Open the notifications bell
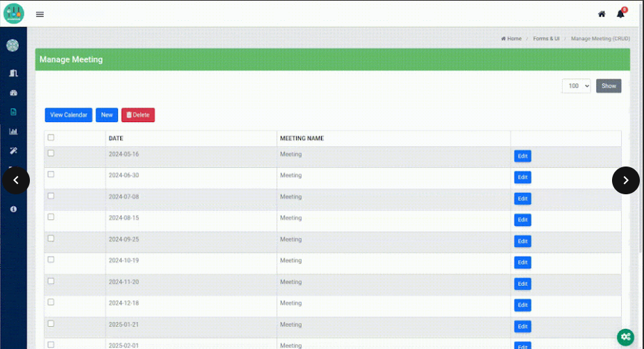Image resolution: width=644 pixels, height=349 pixels. (x=620, y=14)
